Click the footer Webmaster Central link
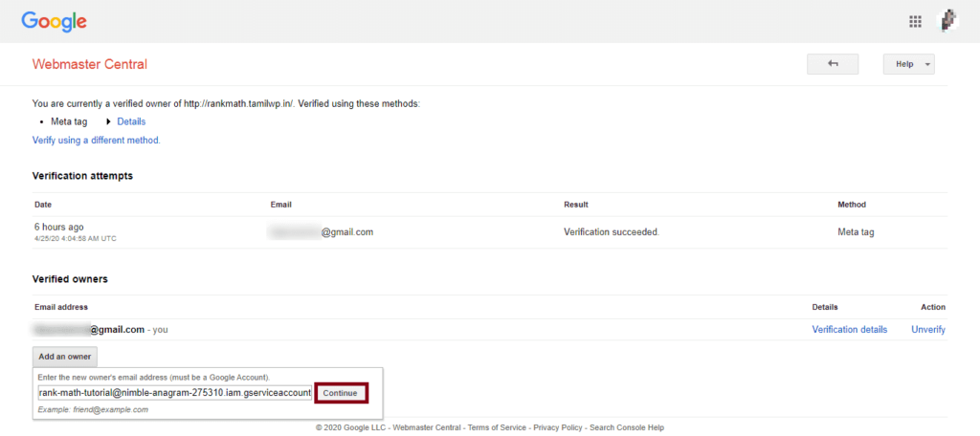 click(427, 428)
